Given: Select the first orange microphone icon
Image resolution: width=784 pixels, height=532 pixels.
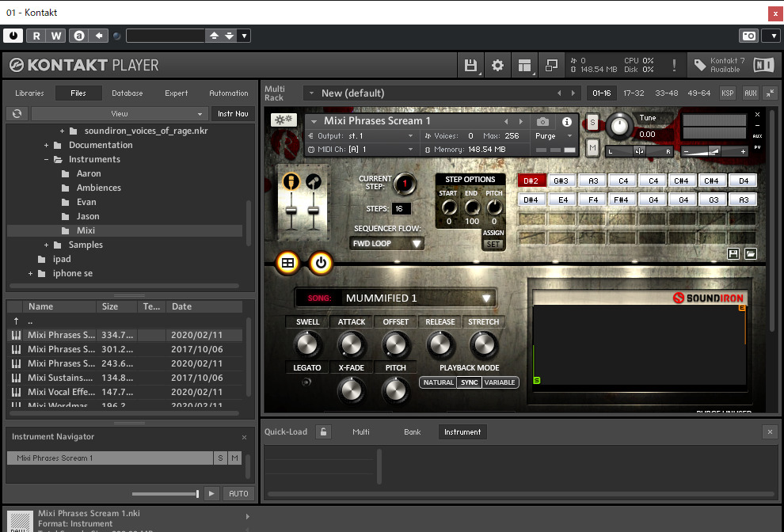Looking at the screenshot, I should 291,181.
